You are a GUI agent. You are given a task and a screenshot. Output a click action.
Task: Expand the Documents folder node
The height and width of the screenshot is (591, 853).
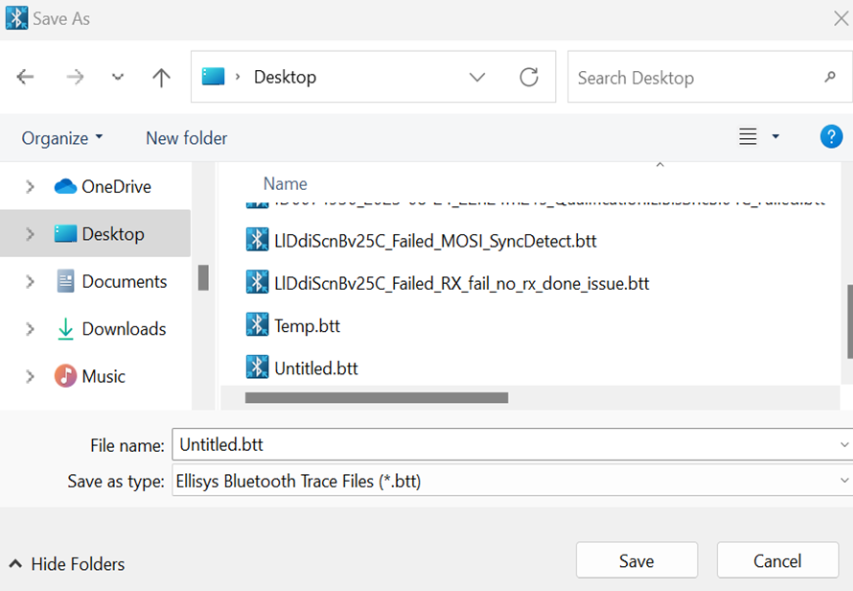coord(30,282)
